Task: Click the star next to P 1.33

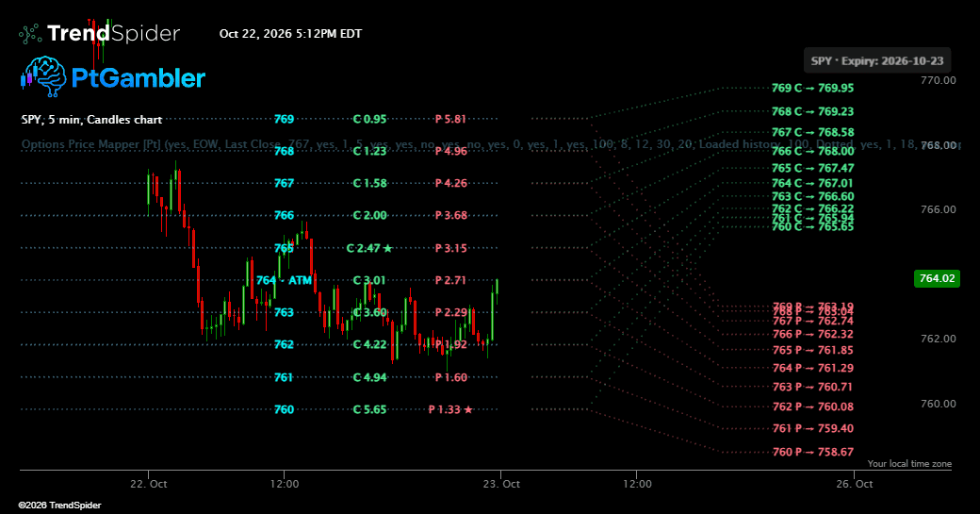Action: pyautogui.click(x=468, y=409)
